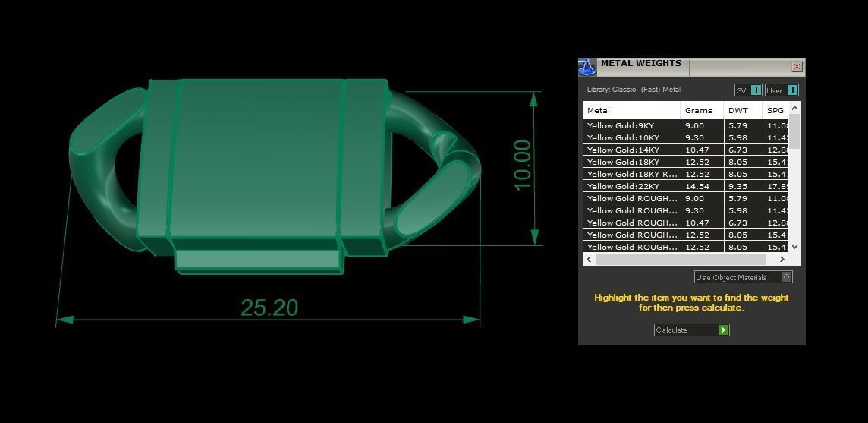The image size is (868, 423).
Task: Select the Yellow Gold:10KY row
Action: (x=685, y=137)
